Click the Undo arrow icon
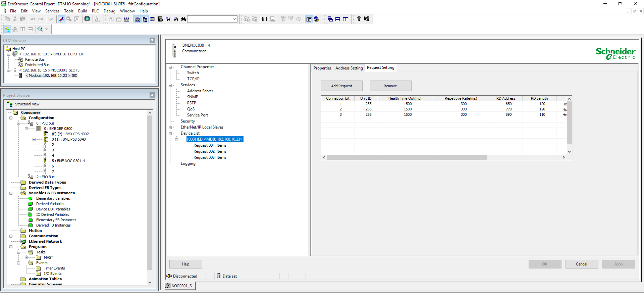The width and height of the screenshot is (644, 293). pos(33,19)
